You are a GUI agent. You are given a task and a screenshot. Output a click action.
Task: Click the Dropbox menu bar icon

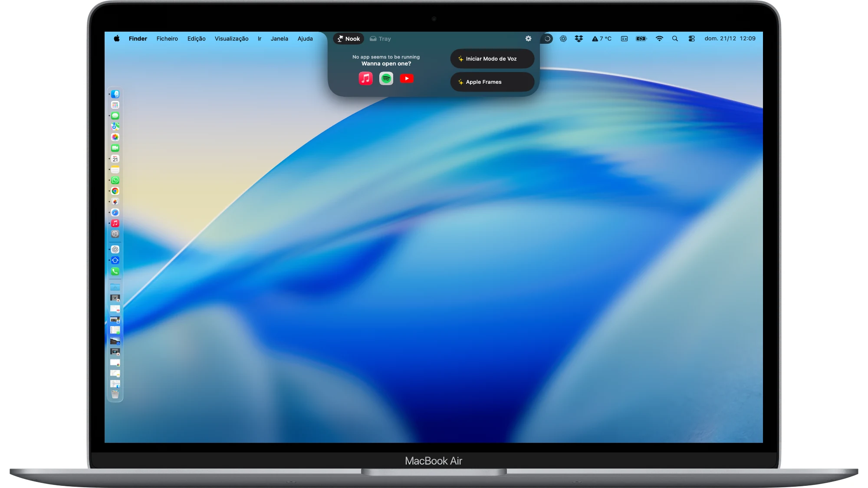tap(579, 39)
